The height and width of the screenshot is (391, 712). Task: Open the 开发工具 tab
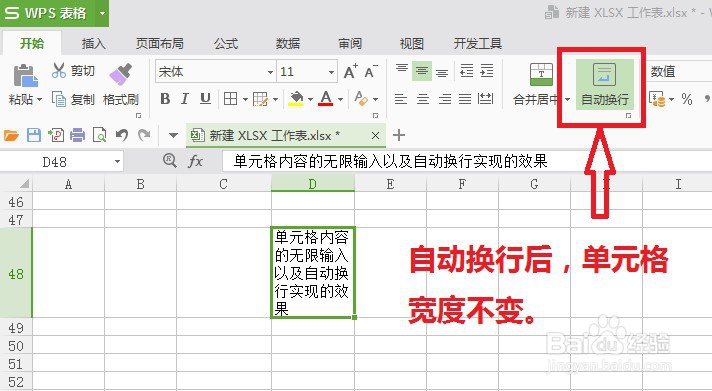click(x=478, y=44)
